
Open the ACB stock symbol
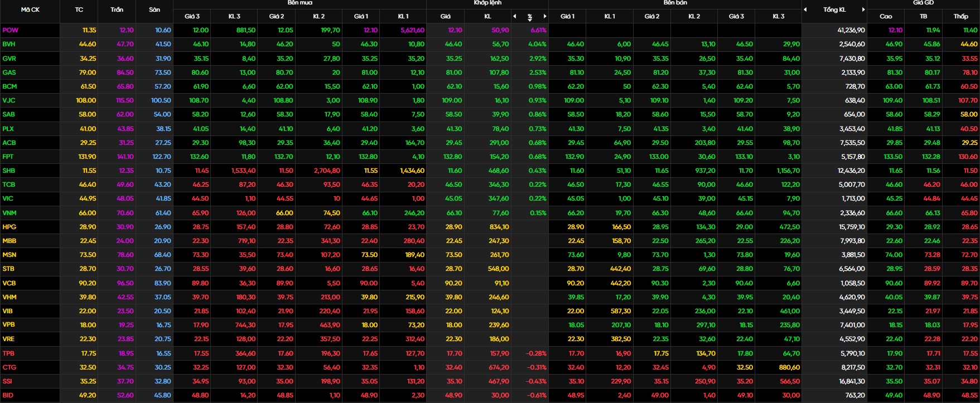9,143
